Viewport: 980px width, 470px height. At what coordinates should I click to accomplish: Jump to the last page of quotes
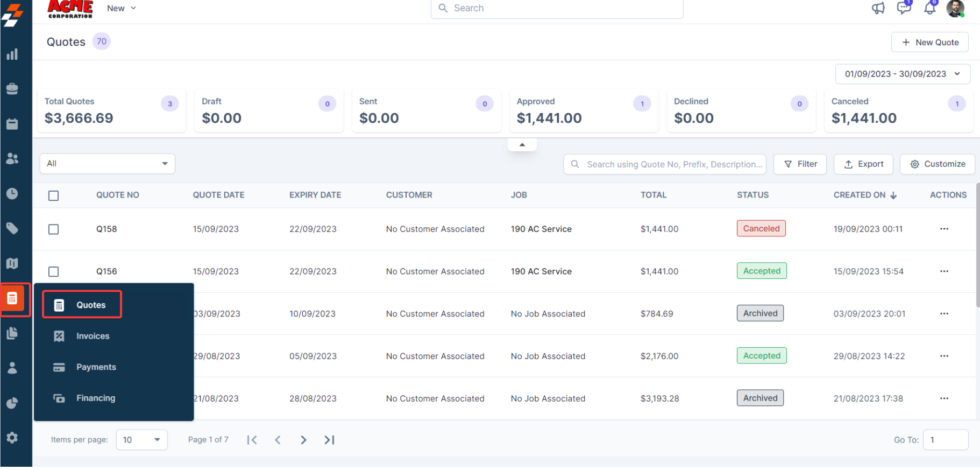tap(329, 440)
